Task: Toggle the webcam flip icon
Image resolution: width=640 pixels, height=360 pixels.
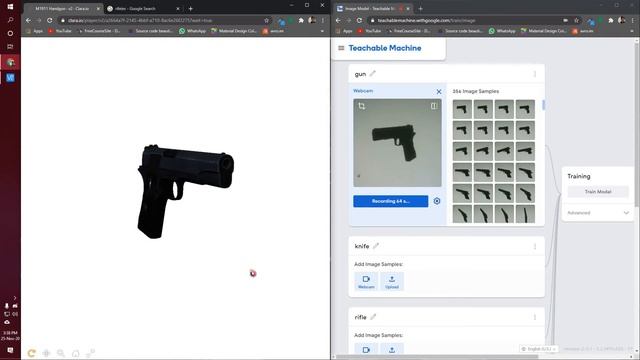Action: coord(433,106)
